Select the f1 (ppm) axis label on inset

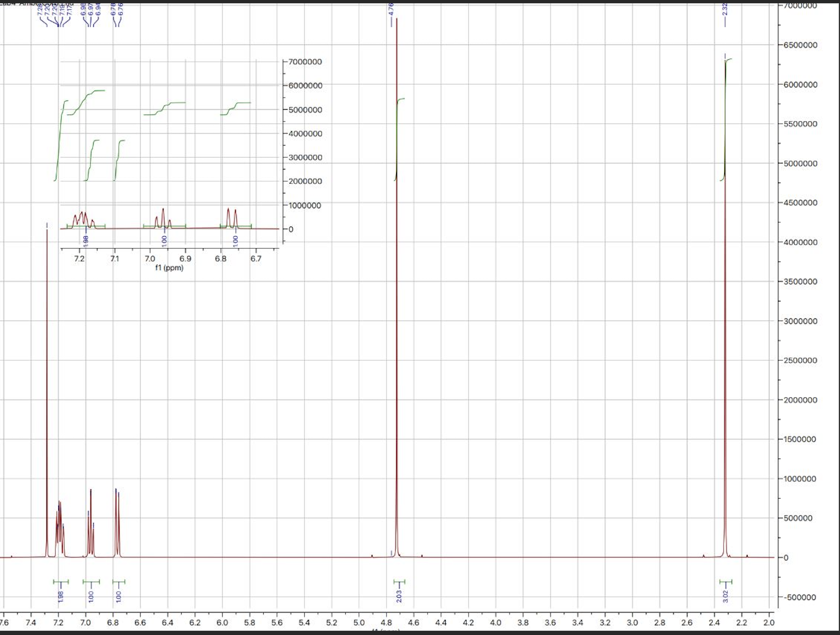pyautogui.click(x=169, y=268)
